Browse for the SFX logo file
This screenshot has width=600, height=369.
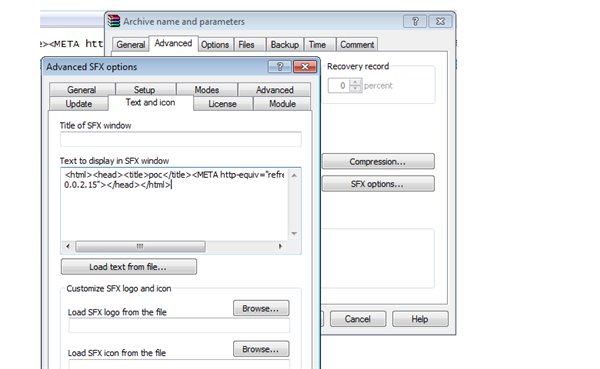(x=261, y=308)
